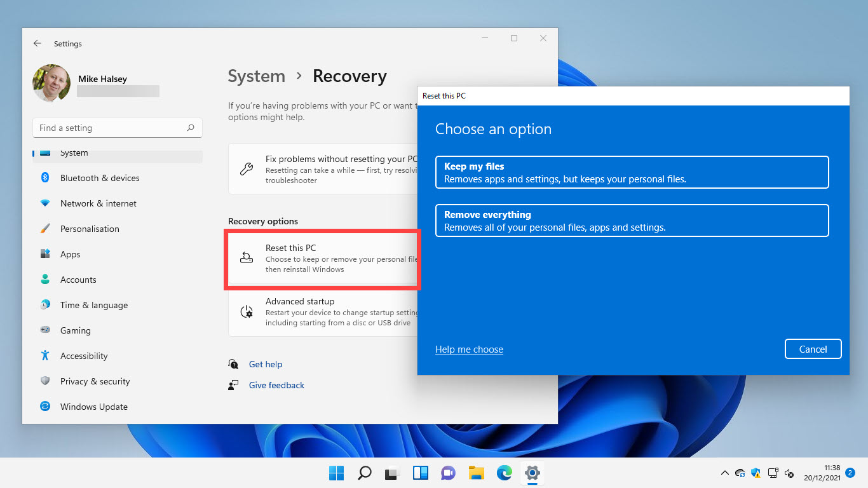
Task: Launch Microsoft Edge from the taskbar
Action: tap(505, 473)
